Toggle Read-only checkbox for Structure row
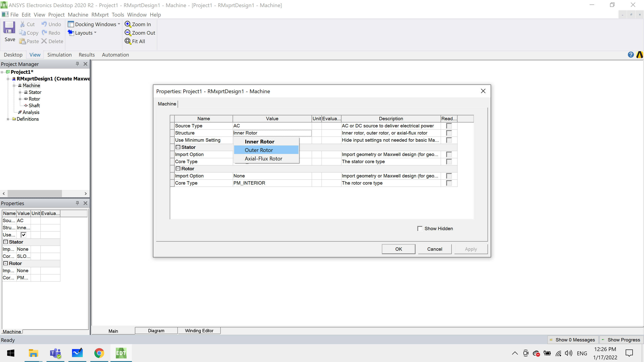The height and width of the screenshot is (362, 644). tap(449, 133)
